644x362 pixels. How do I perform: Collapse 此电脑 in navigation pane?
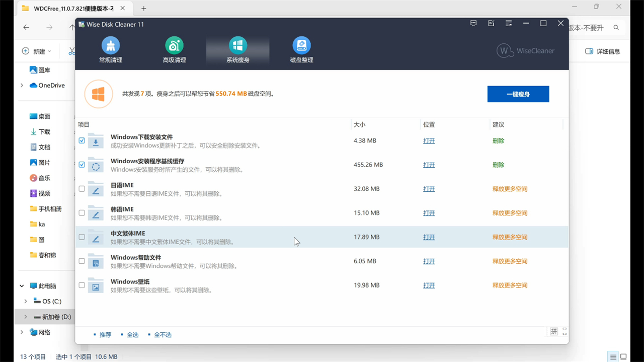coord(22,286)
